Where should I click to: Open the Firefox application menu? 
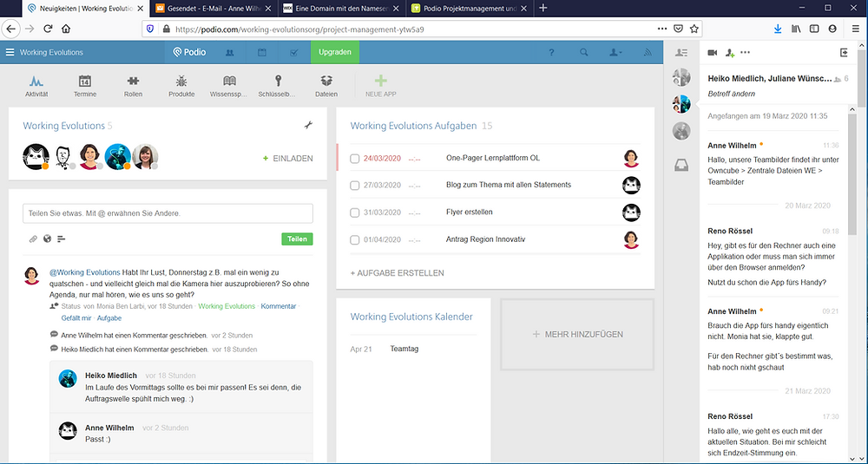point(856,29)
